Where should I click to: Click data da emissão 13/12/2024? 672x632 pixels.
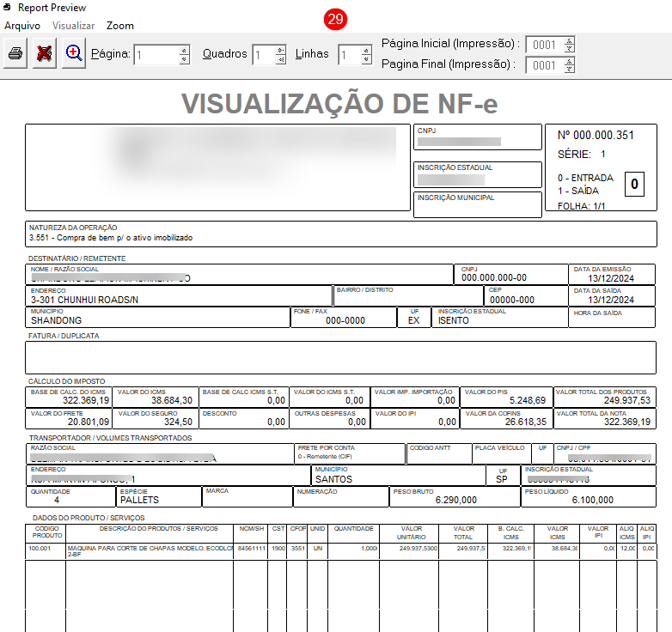click(x=611, y=278)
